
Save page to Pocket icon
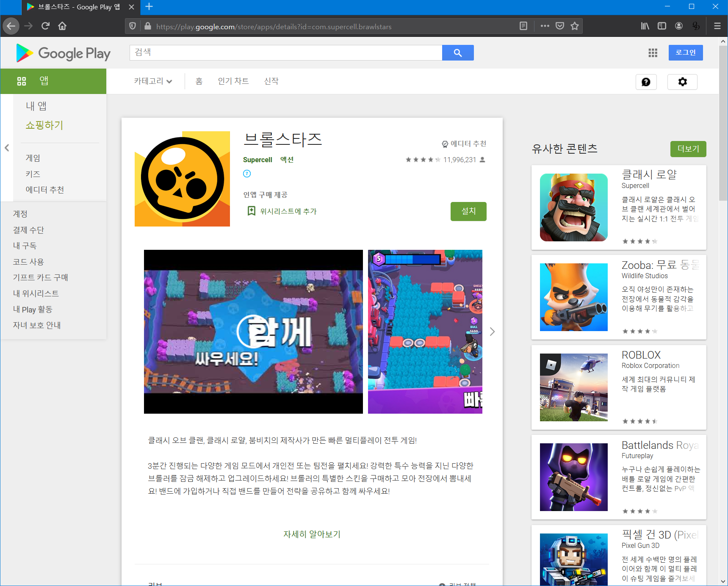point(560,26)
